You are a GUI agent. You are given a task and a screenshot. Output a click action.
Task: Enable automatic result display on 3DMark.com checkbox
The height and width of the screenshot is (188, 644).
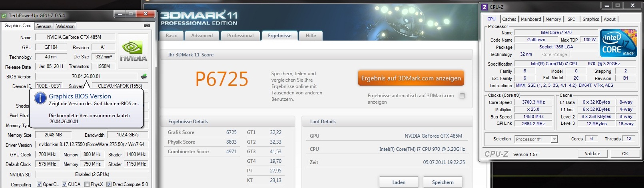462,96
